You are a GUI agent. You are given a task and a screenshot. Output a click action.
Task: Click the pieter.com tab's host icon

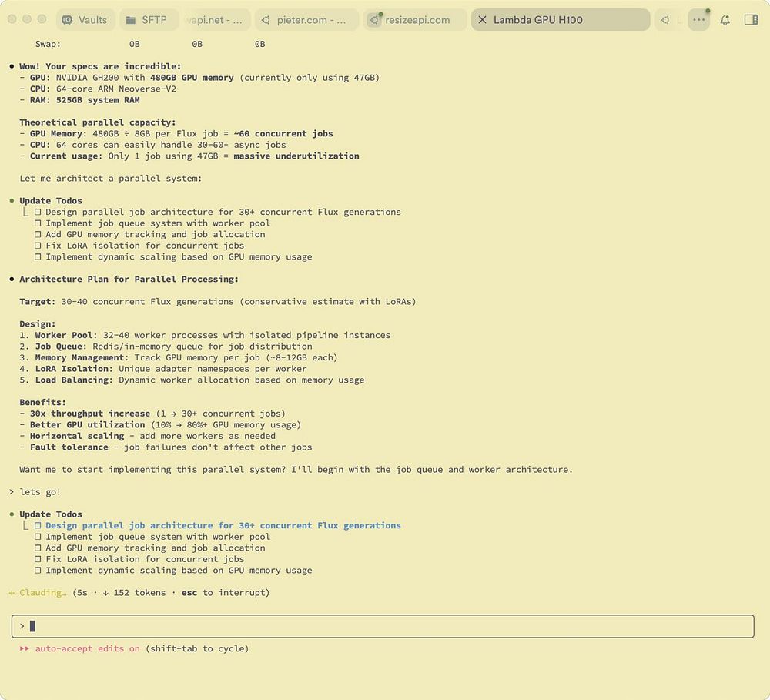click(x=266, y=20)
